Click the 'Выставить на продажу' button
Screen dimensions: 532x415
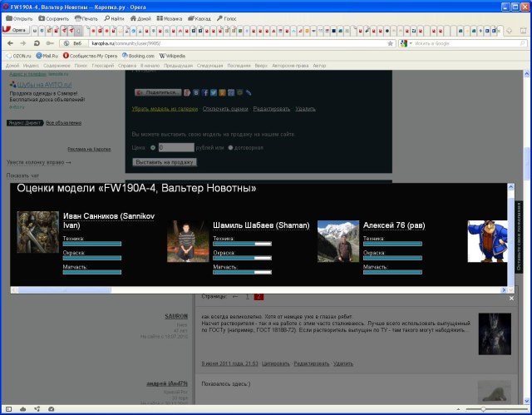tap(165, 161)
